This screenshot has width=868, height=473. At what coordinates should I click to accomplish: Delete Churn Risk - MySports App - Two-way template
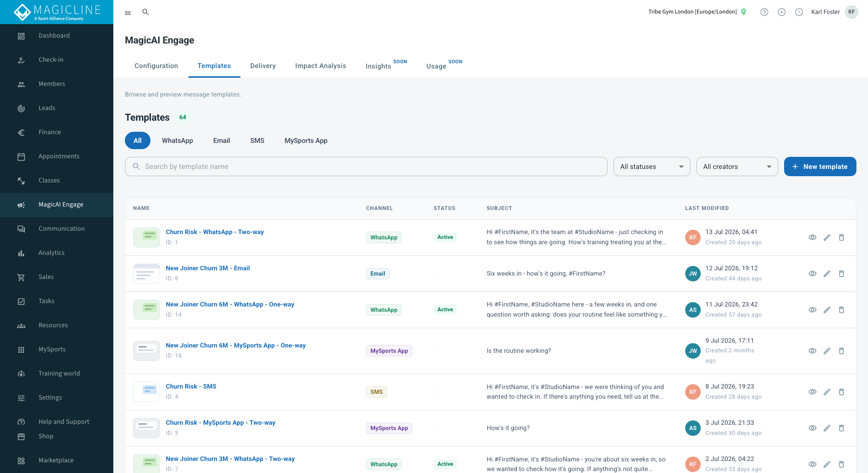[x=841, y=428]
